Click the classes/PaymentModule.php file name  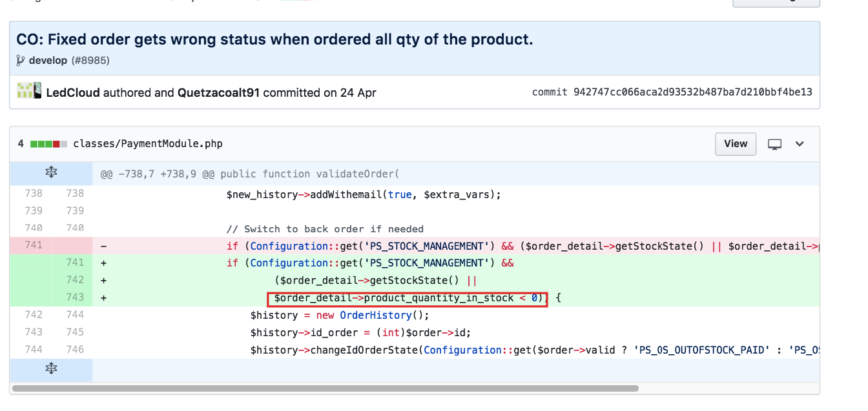pyautogui.click(x=148, y=144)
